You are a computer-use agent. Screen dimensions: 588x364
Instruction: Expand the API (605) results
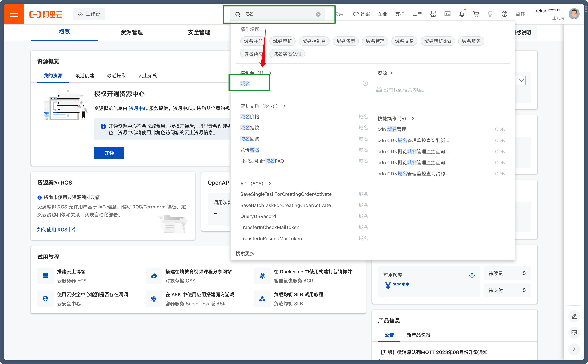click(270, 184)
